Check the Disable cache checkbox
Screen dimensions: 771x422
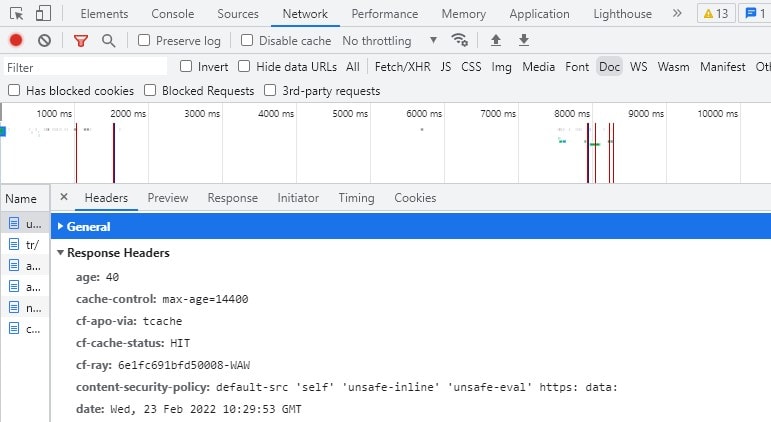click(247, 40)
